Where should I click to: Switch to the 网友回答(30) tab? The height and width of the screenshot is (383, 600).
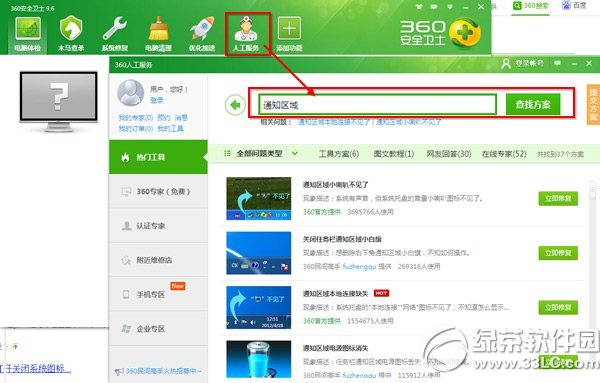[449, 154]
